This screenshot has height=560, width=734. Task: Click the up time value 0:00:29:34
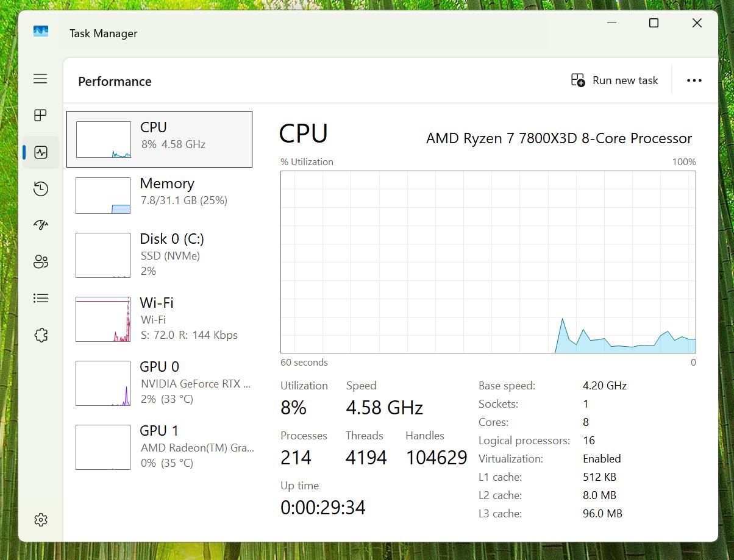[323, 508]
